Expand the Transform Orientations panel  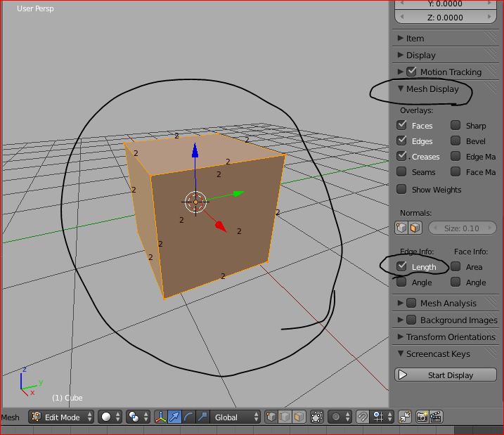coord(450,337)
